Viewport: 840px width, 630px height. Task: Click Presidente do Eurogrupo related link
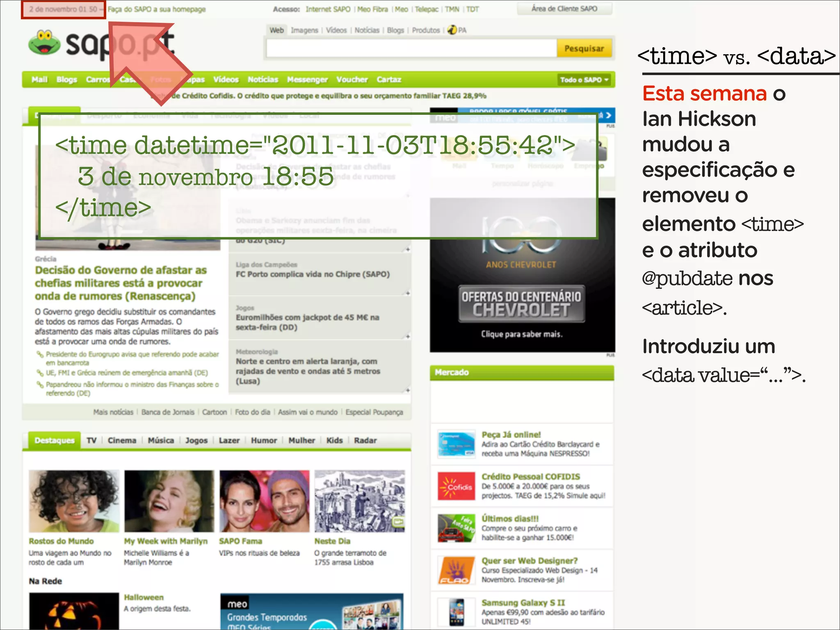click(132, 358)
